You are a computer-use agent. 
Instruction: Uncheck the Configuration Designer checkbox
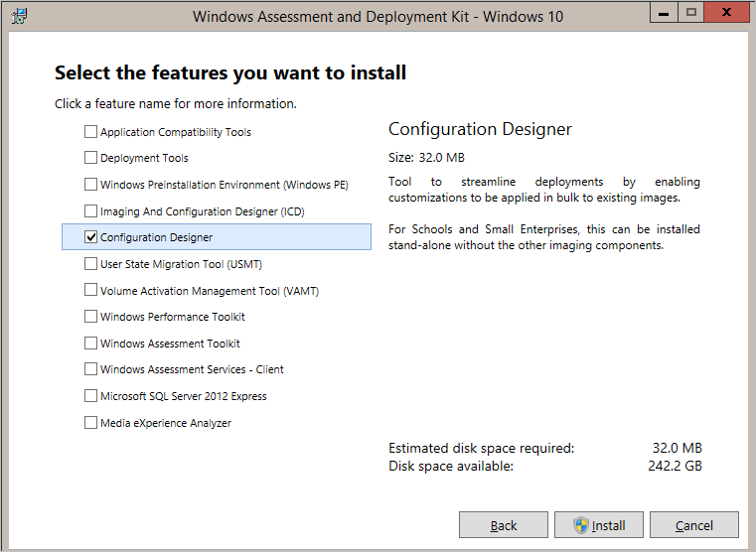(90, 237)
